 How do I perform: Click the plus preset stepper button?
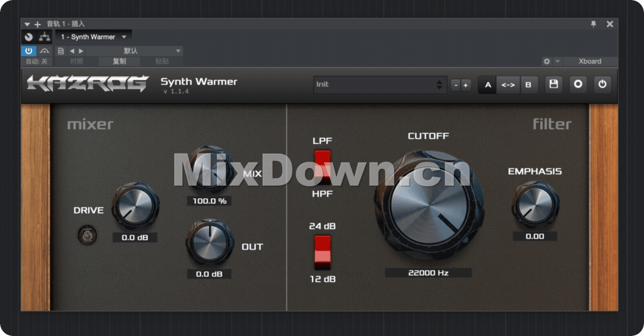point(466,85)
